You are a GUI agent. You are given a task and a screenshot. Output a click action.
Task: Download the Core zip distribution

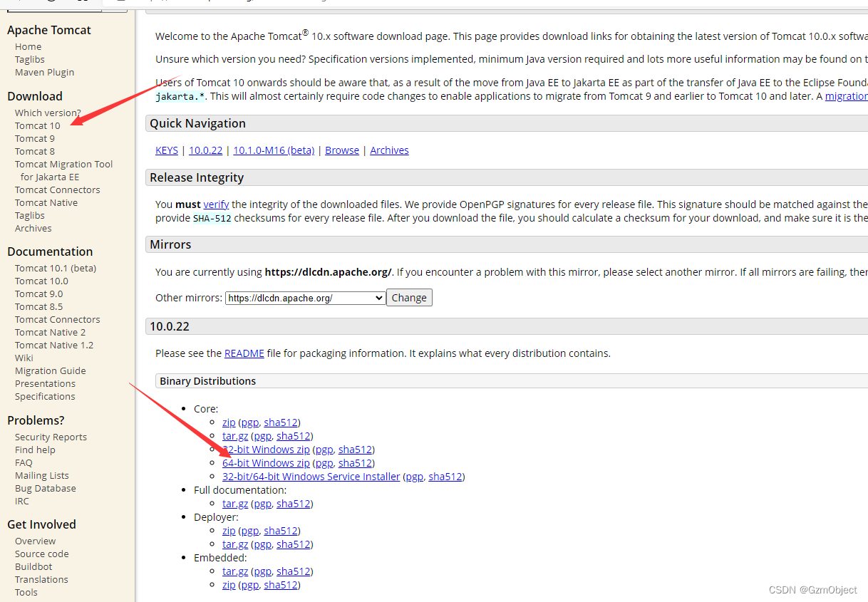point(229,422)
